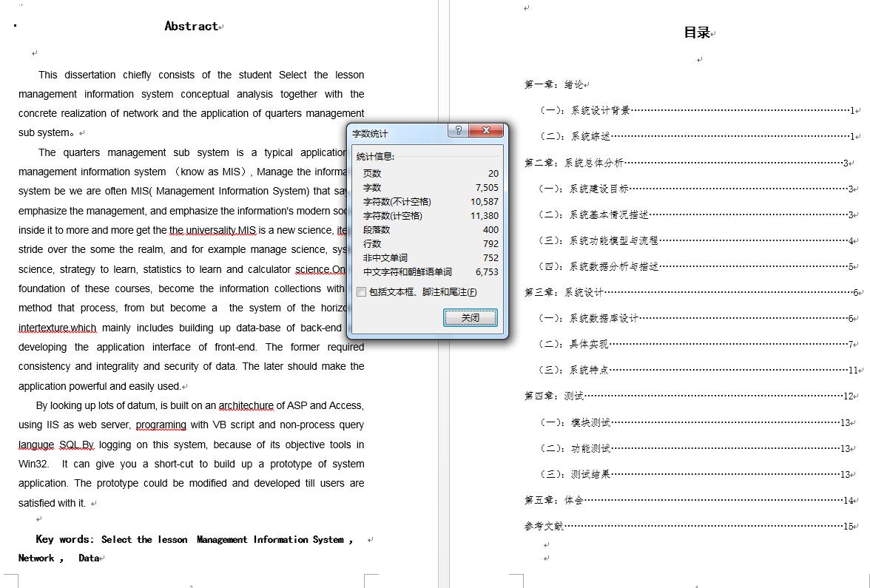Click the word Win32 in the abstract
The width and height of the screenshot is (870, 588).
pos(33,464)
